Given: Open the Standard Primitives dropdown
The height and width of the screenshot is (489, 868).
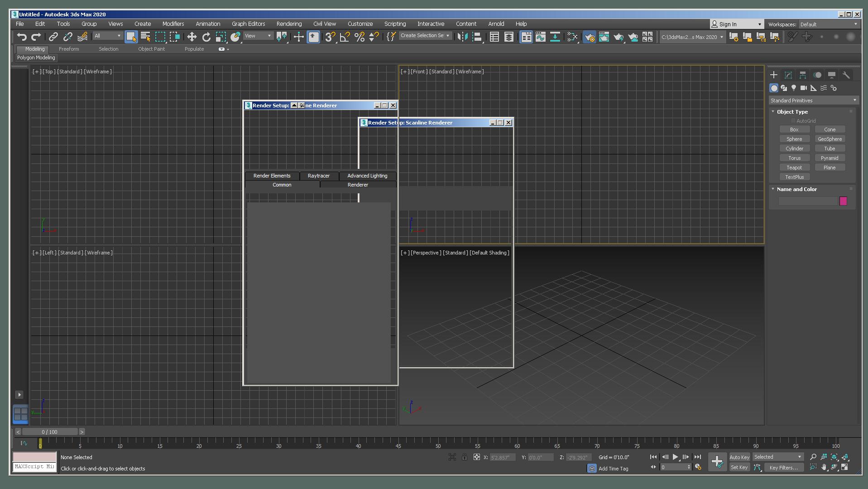Looking at the screenshot, I should coord(813,100).
